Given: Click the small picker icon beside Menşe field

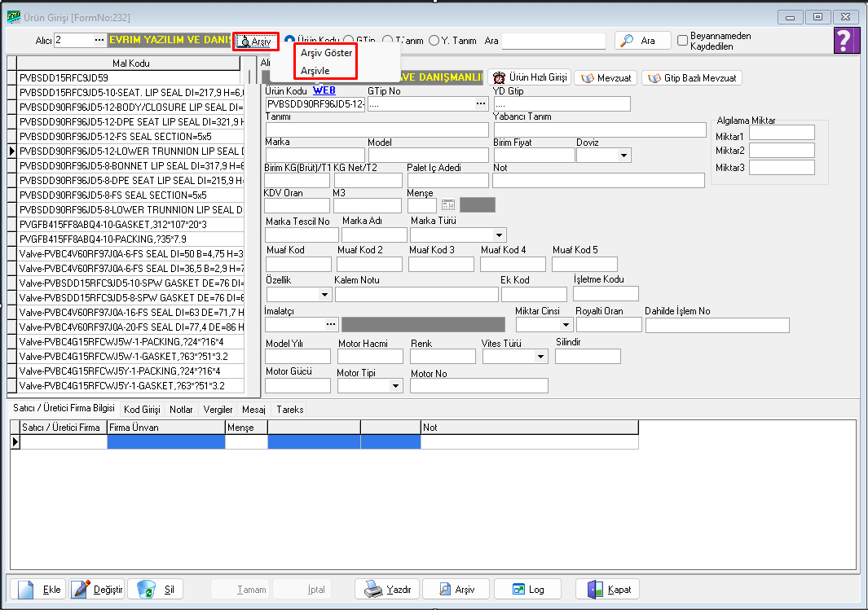Looking at the screenshot, I should tap(447, 205).
